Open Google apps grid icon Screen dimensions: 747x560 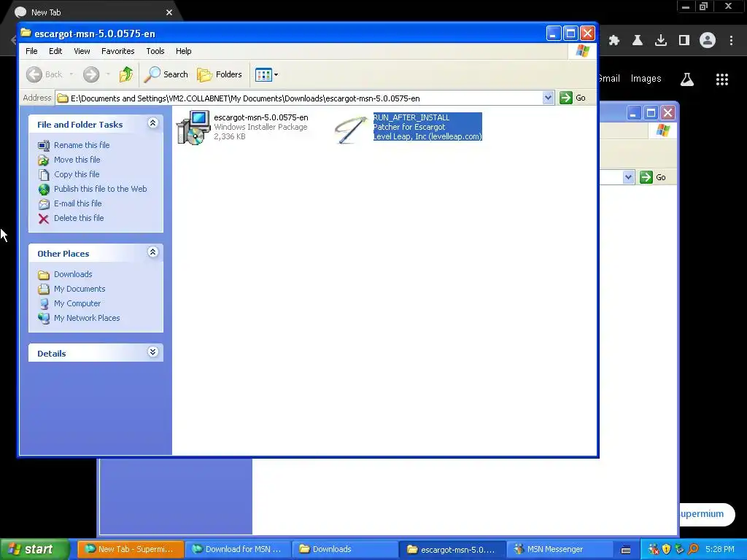click(x=722, y=79)
